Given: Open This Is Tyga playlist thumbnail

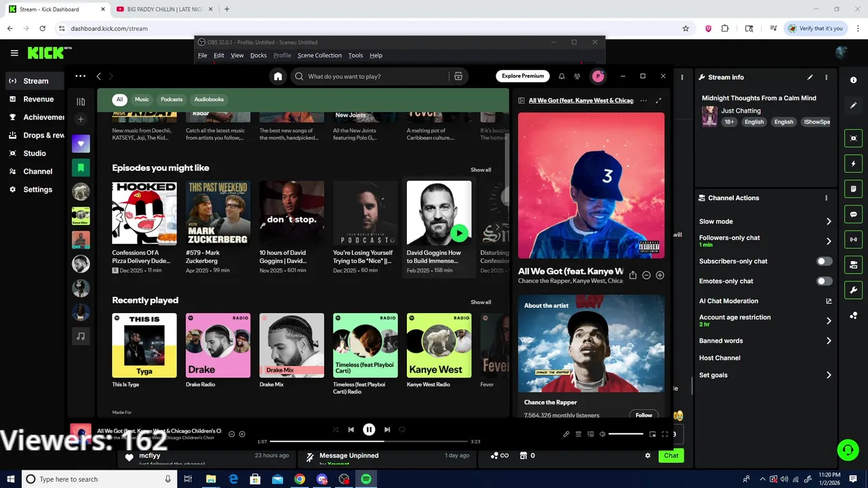Looking at the screenshot, I should 144,345.
